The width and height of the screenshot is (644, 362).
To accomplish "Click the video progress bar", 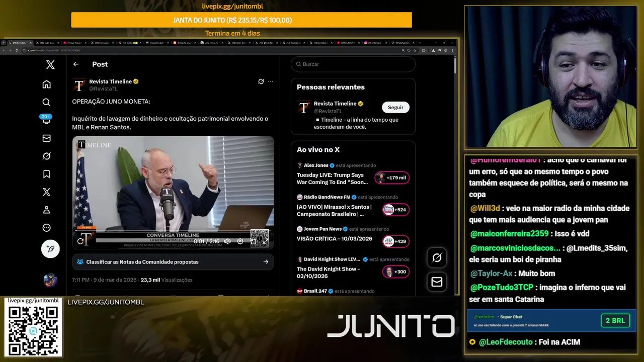I will tap(173, 232).
